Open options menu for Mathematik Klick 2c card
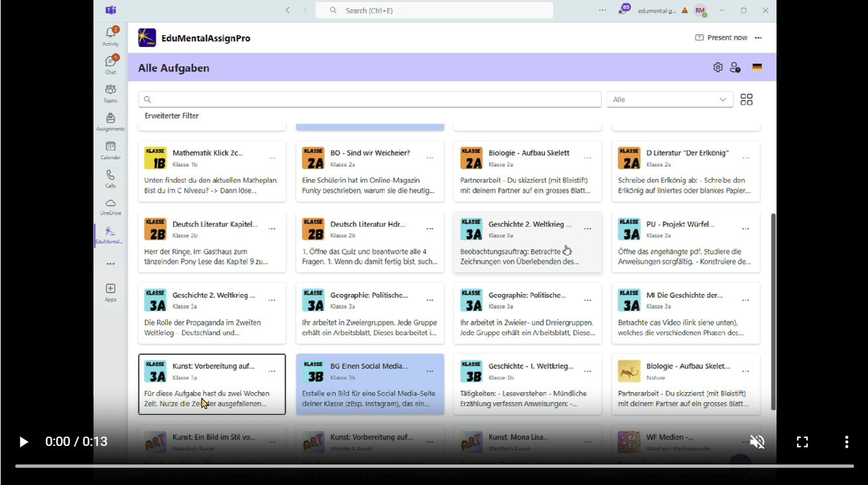Viewport: 868px width, 485px height. click(272, 158)
